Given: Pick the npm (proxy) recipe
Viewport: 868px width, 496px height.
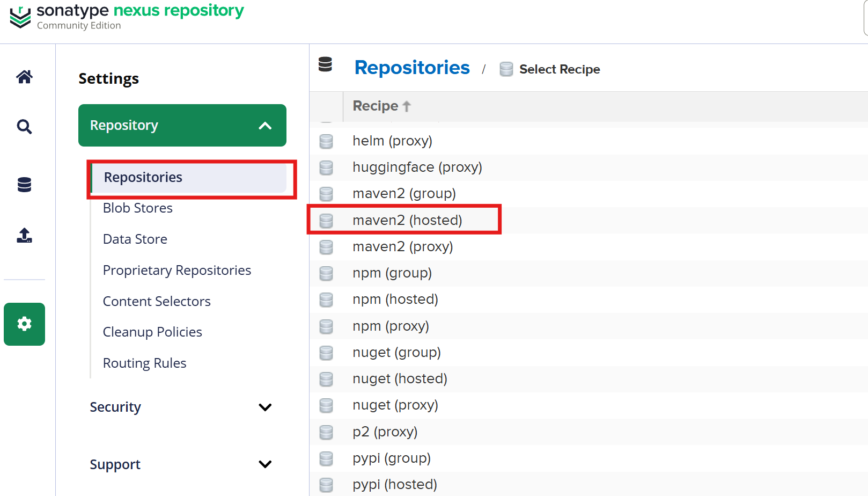Looking at the screenshot, I should [x=391, y=326].
